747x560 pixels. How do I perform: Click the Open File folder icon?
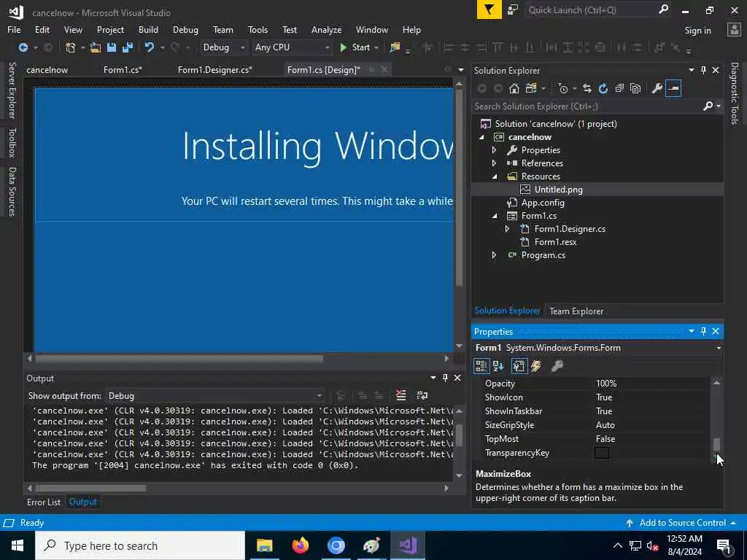point(96,47)
